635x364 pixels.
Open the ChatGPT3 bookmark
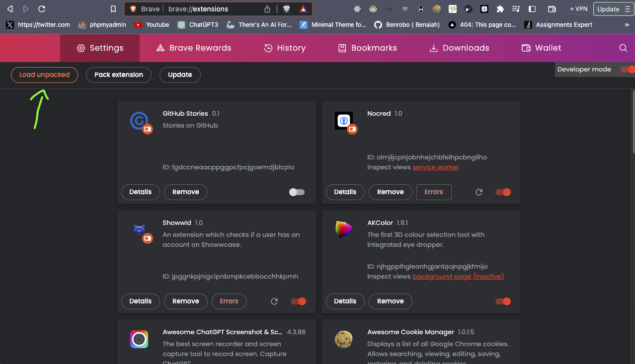[198, 24]
